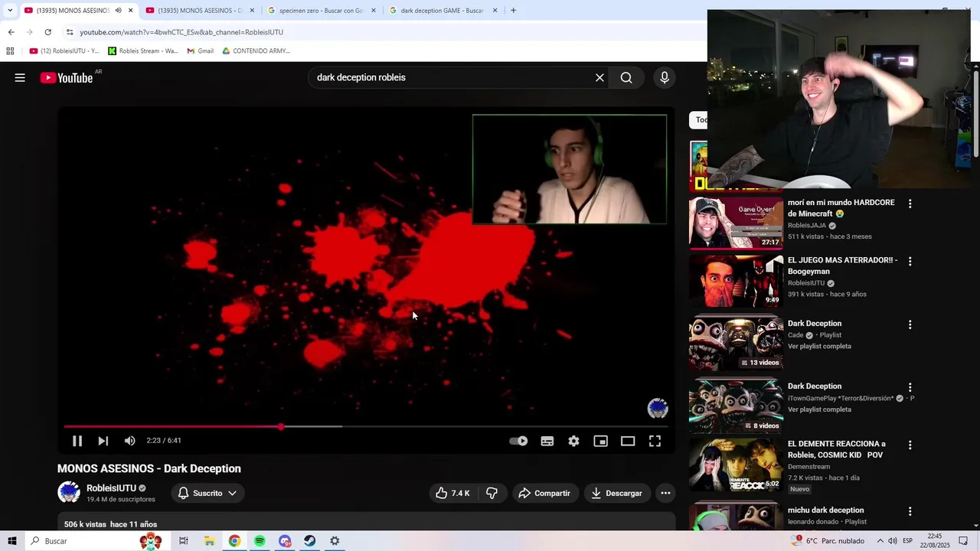Viewport: 980px width, 551px height.
Task: Click the video progress bar scrubber
Action: coord(281,426)
